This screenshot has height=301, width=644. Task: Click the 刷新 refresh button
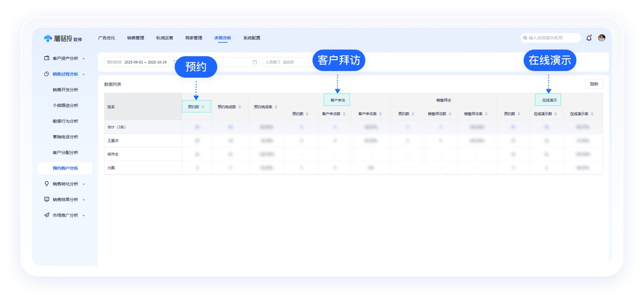tap(594, 84)
